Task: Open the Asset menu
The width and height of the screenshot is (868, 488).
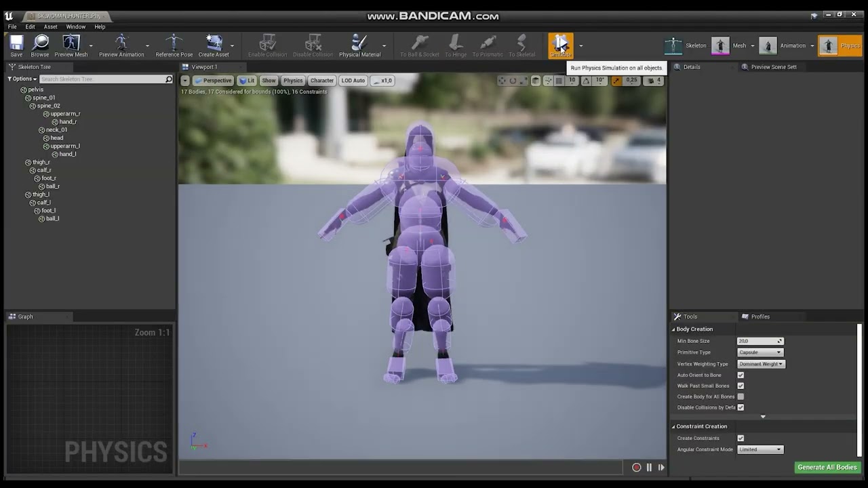Action: (x=51, y=26)
